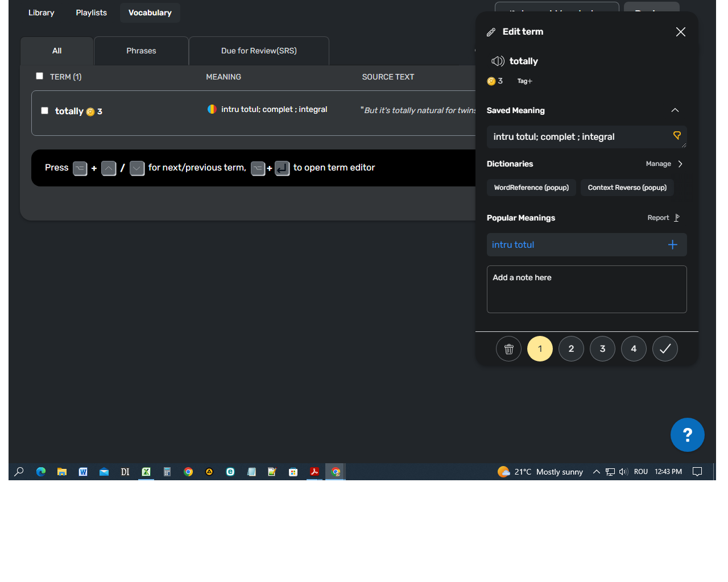
Task: Open Excel from taskbar
Action: point(146,472)
